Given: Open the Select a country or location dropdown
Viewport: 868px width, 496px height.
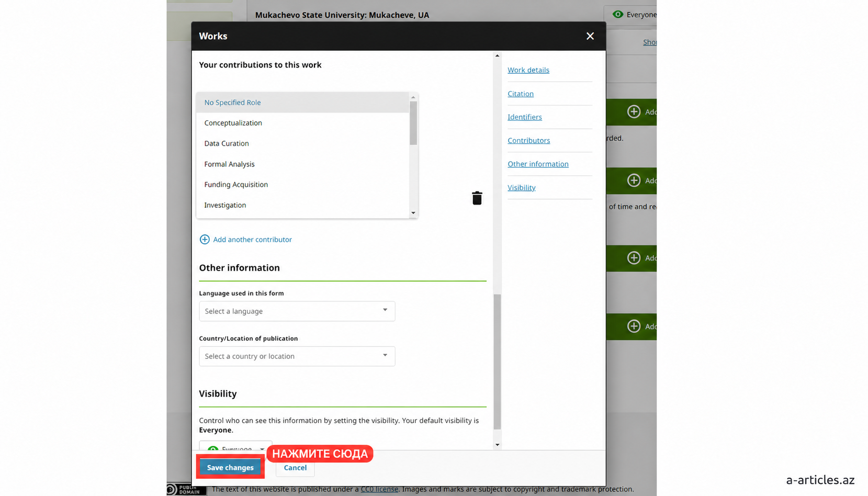Looking at the screenshot, I should pos(297,356).
